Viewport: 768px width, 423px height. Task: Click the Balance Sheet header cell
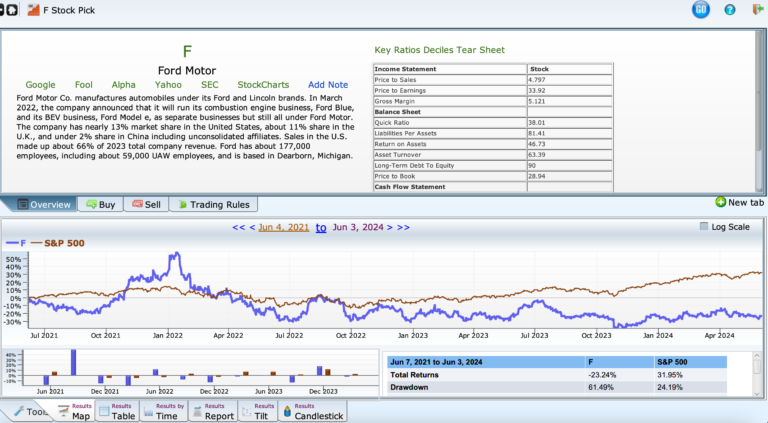[x=450, y=112]
